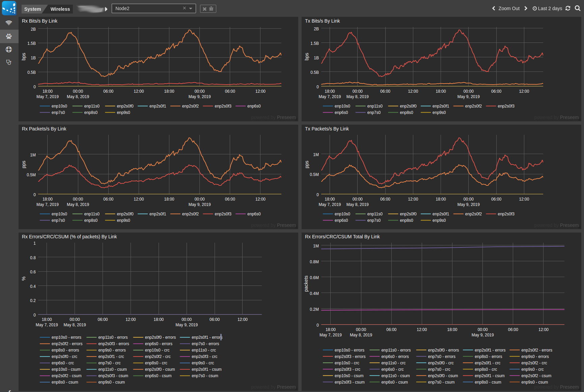Toggle enp2s0f0 in Rx Packets/s legend
The image size is (584, 392).
(x=119, y=214)
